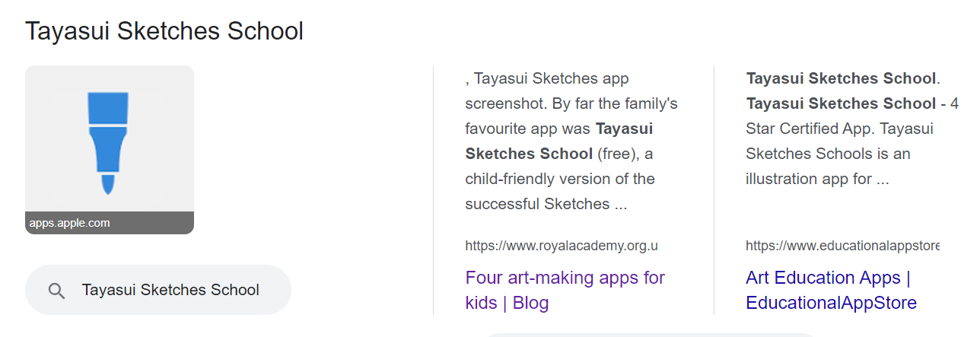Viewport: 980px width, 337px height.
Task: Click the educationalappstore URL text
Action: (842, 246)
